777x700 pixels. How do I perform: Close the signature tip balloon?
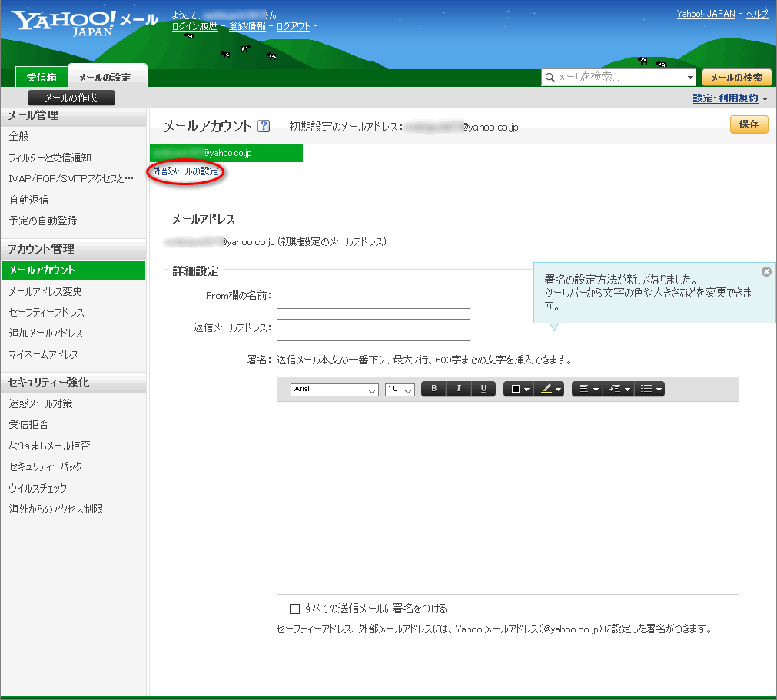[x=766, y=272]
